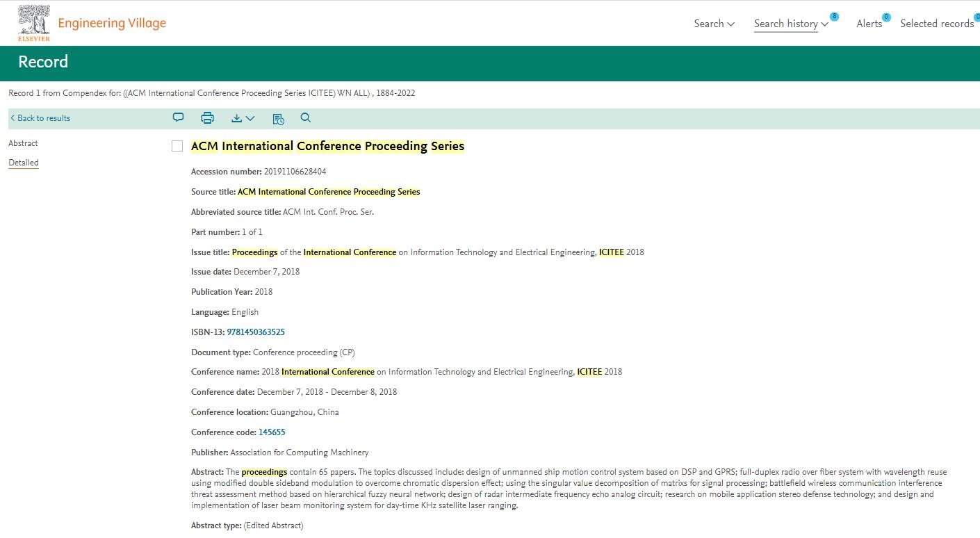Click the Engineering Village home link
This screenshot has width=980, height=538.
pyautogui.click(x=112, y=23)
